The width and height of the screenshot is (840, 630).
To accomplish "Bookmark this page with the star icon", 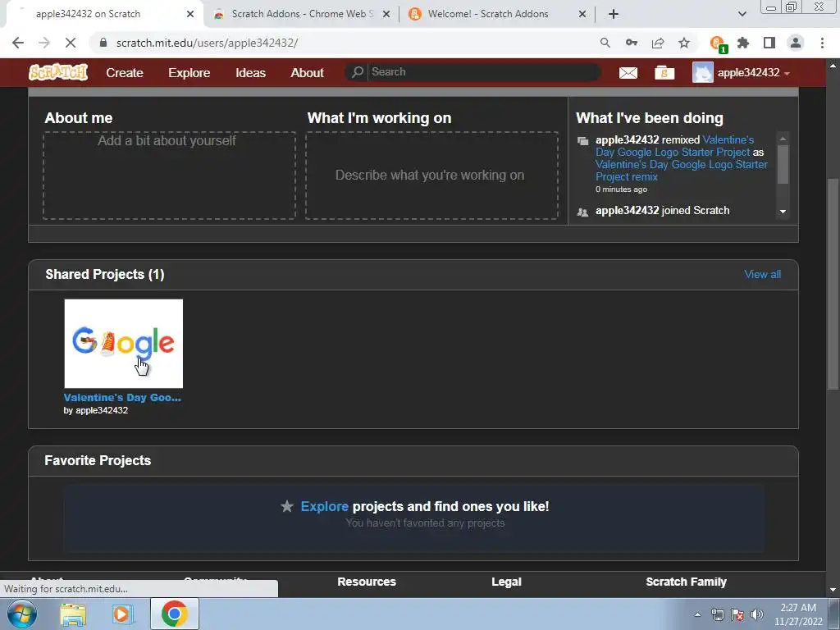I will (x=684, y=43).
